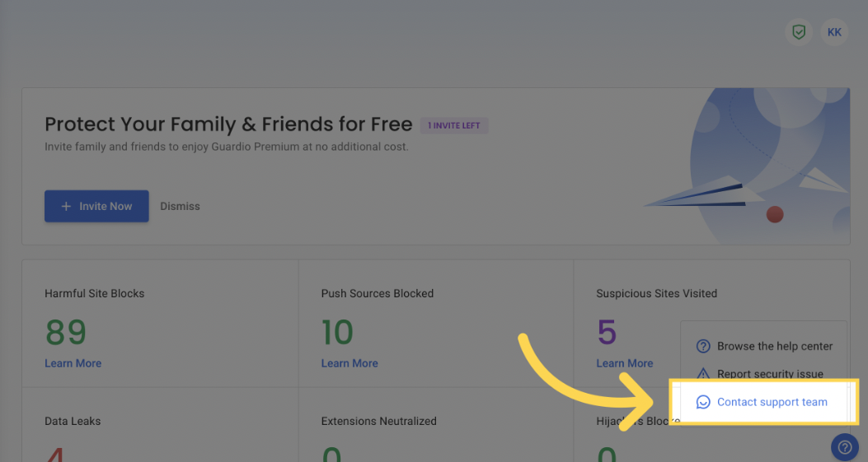Click the plus icon on Invite Now
This screenshot has height=462, width=868.
[x=66, y=207]
